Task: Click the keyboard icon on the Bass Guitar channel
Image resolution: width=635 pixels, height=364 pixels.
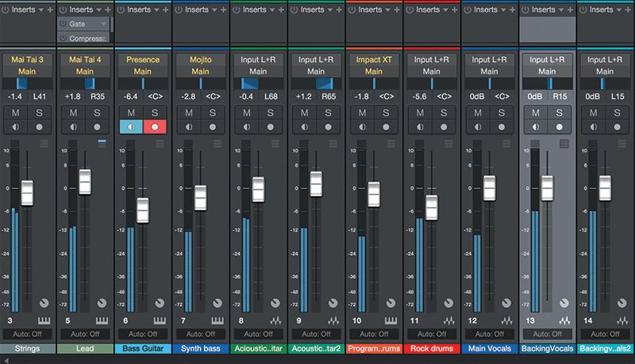Action: pos(160,320)
